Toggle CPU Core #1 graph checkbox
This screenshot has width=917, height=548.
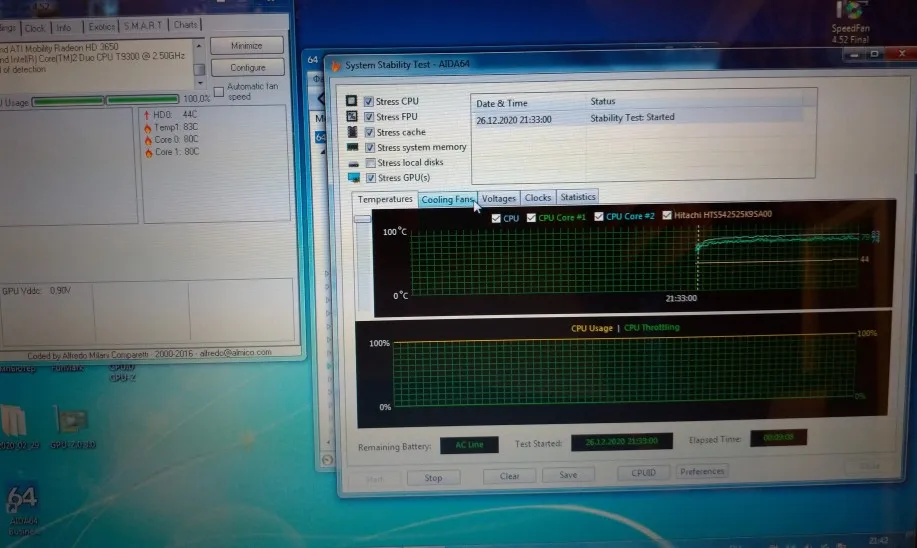tap(531, 218)
